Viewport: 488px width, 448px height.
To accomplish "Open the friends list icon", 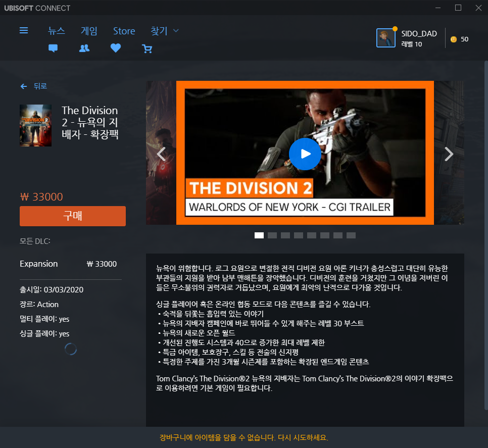I will click(84, 48).
